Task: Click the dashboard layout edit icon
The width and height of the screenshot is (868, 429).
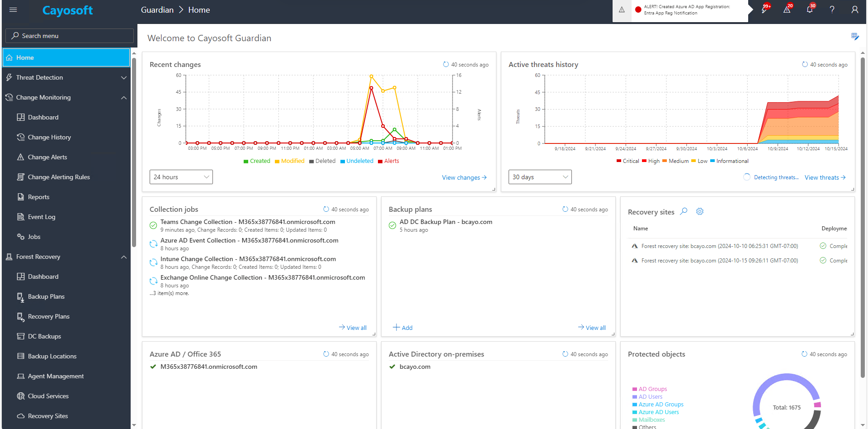Action: tap(855, 36)
